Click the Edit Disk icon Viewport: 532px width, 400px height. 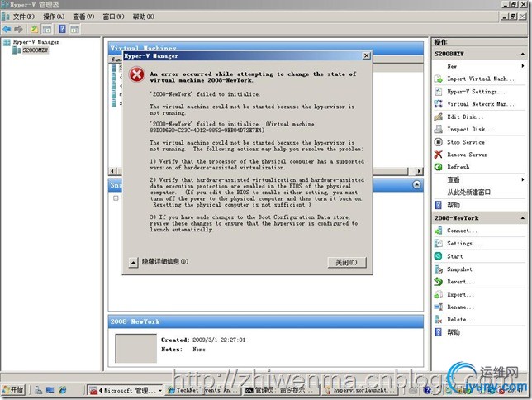coord(439,117)
